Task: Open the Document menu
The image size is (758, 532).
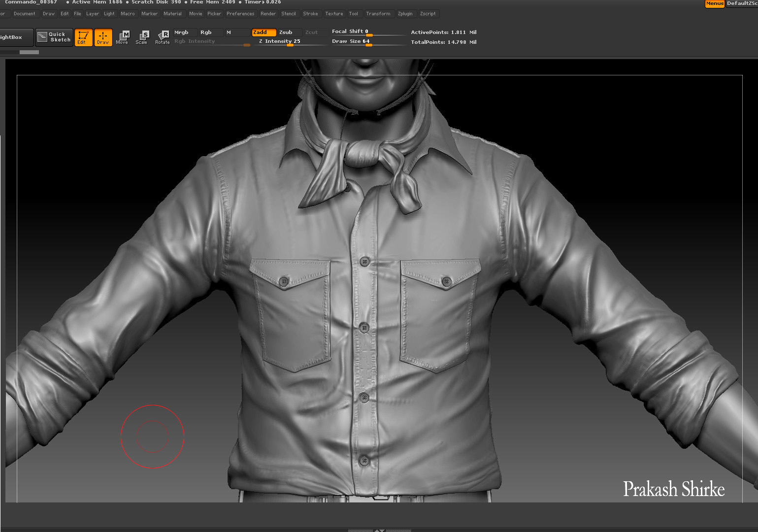Action: [24, 14]
